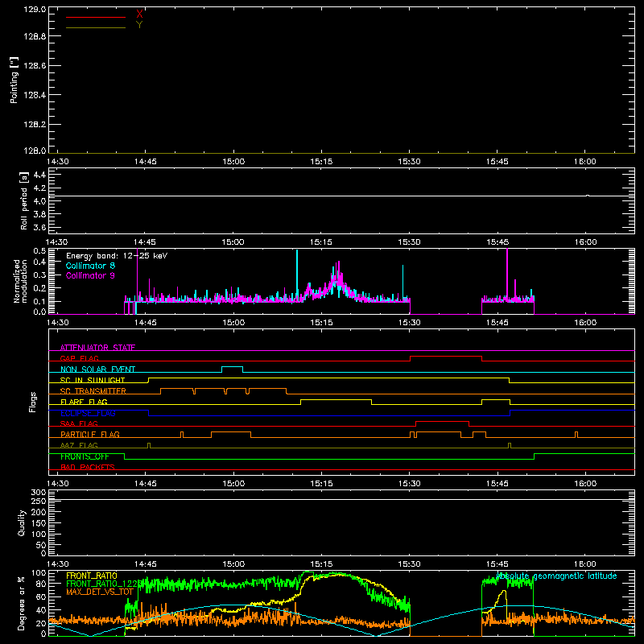Click the 129.0 tick label
The height and width of the screenshot is (644, 644).
click(x=35, y=10)
